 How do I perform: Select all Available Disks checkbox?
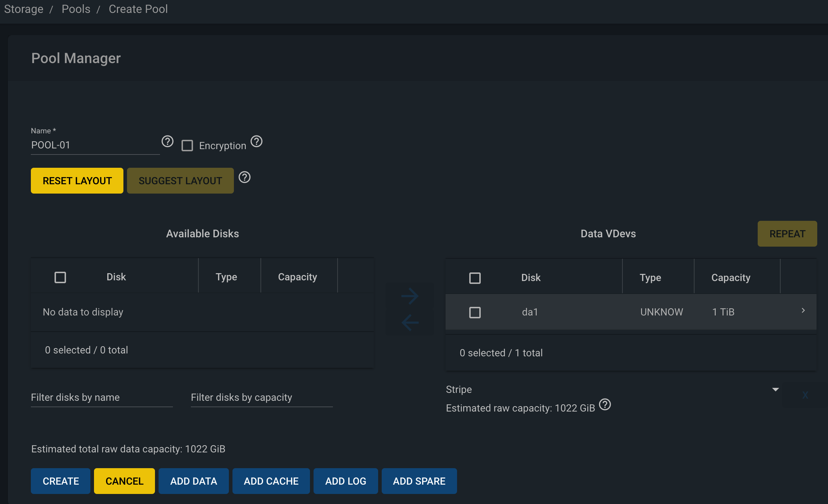click(x=60, y=277)
